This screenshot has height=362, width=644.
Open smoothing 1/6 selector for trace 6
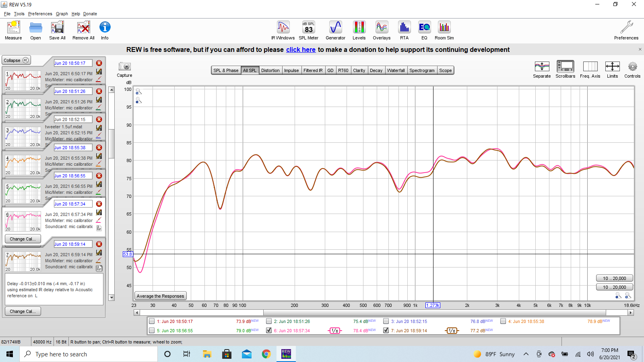(x=335, y=331)
